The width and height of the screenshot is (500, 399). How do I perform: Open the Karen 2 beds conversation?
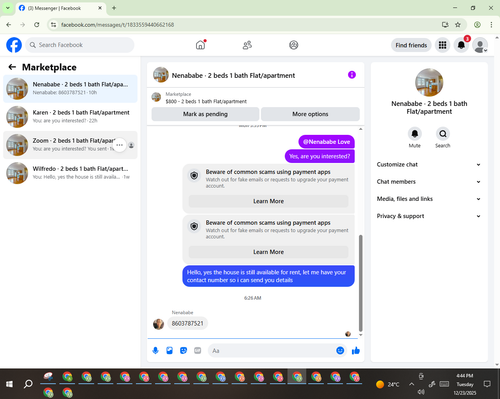pos(70,117)
